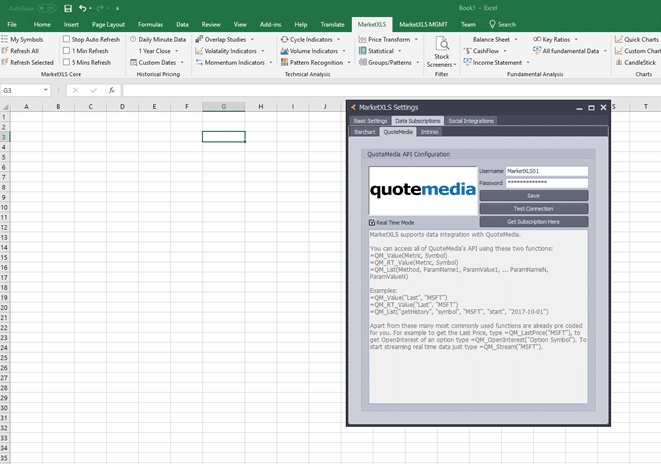Check Stop Auto Refresh box

tap(66, 39)
